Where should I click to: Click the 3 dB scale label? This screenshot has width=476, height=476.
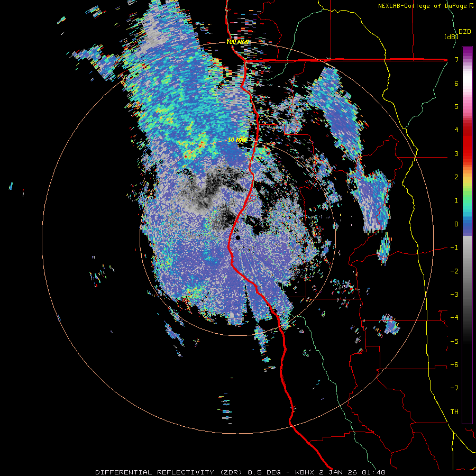pyautogui.click(x=456, y=153)
